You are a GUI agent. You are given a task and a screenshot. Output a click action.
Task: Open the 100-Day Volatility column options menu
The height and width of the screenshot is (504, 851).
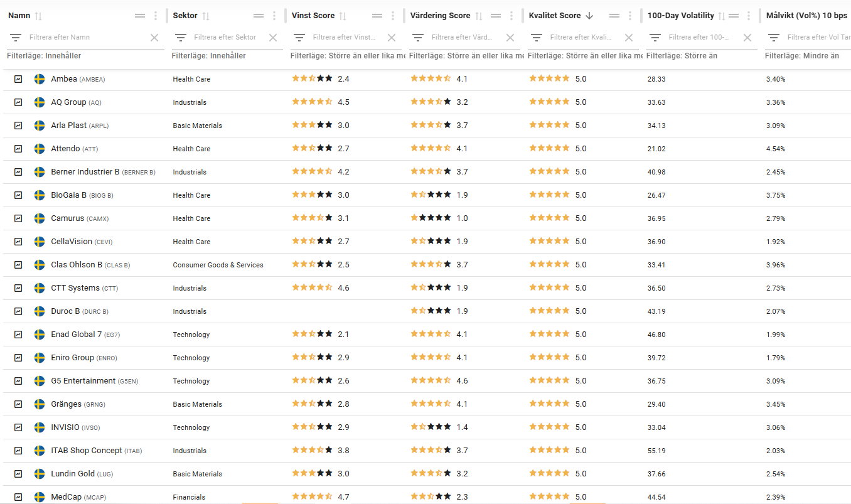[x=749, y=16]
